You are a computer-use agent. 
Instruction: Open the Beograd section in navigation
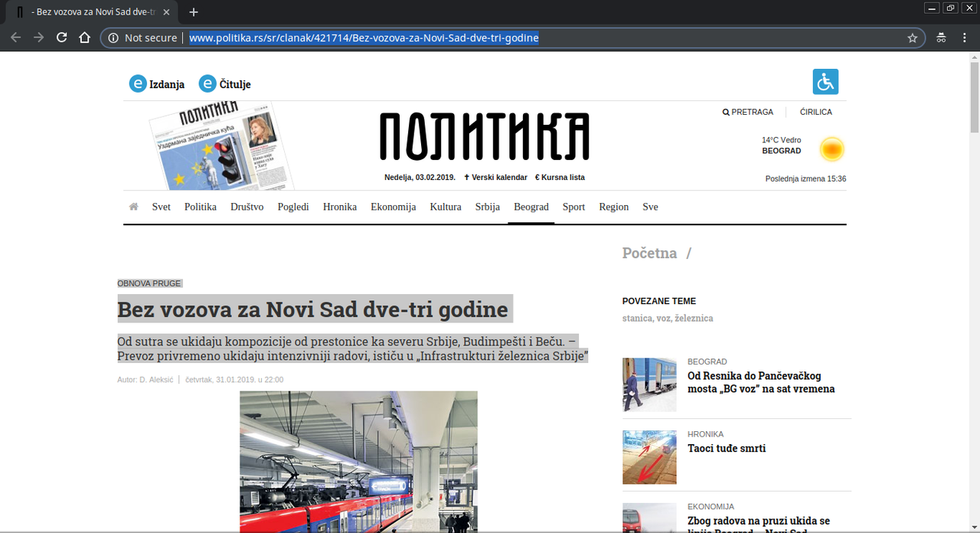(531, 207)
